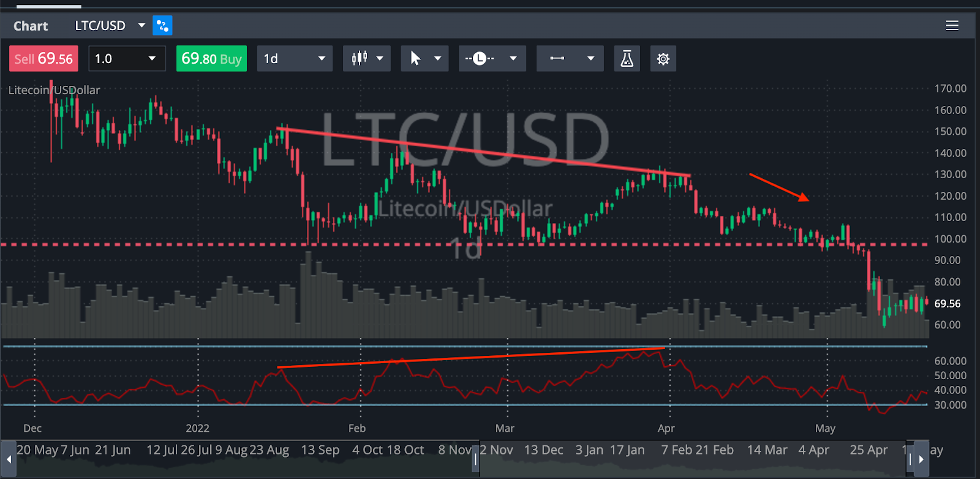This screenshot has width=980, height=479.
Task: Expand the chart type dropdown arrow
Action: (380, 58)
